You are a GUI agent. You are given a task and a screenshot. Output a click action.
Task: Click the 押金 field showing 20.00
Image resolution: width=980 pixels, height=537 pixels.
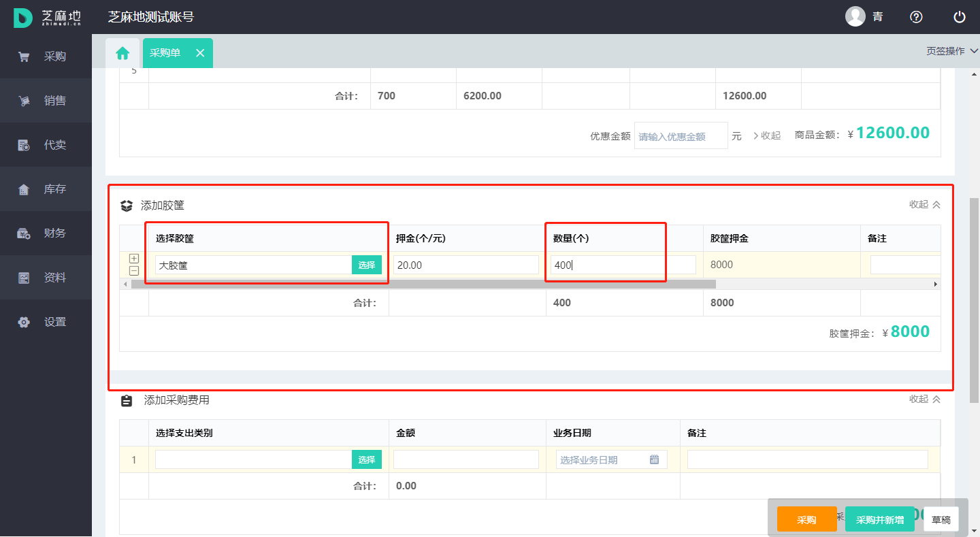(x=466, y=265)
